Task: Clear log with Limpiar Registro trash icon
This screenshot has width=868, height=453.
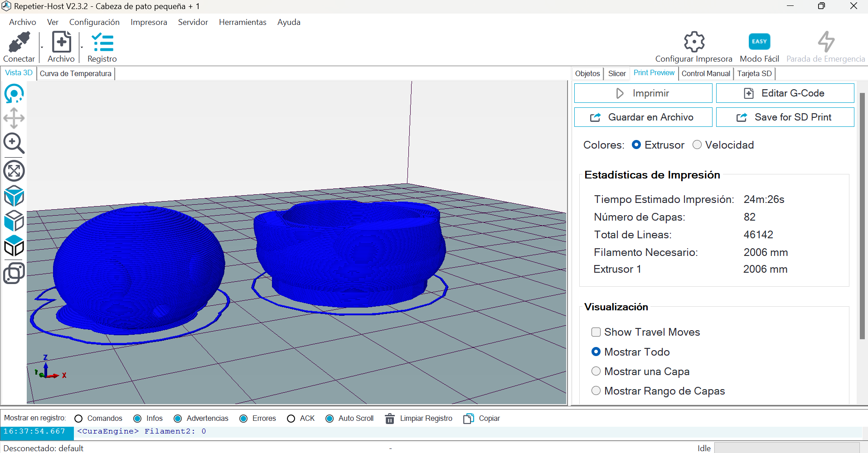Action: [390, 419]
